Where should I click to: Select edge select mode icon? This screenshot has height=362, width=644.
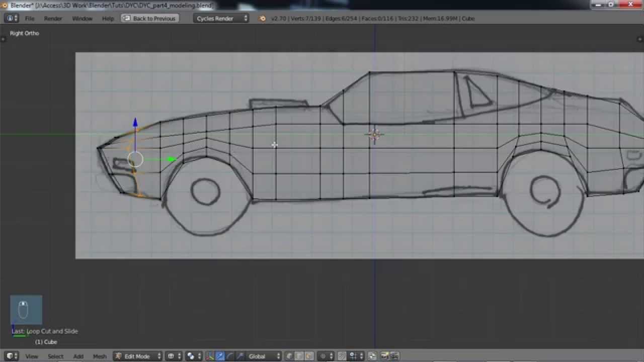point(299,356)
